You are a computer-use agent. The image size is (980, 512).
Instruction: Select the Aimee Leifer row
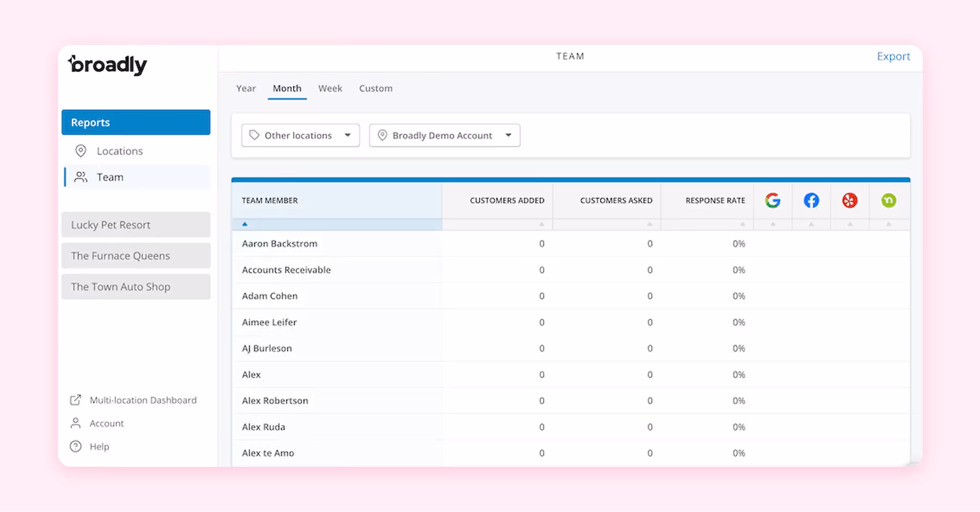pyautogui.click(x=571, y=322)
